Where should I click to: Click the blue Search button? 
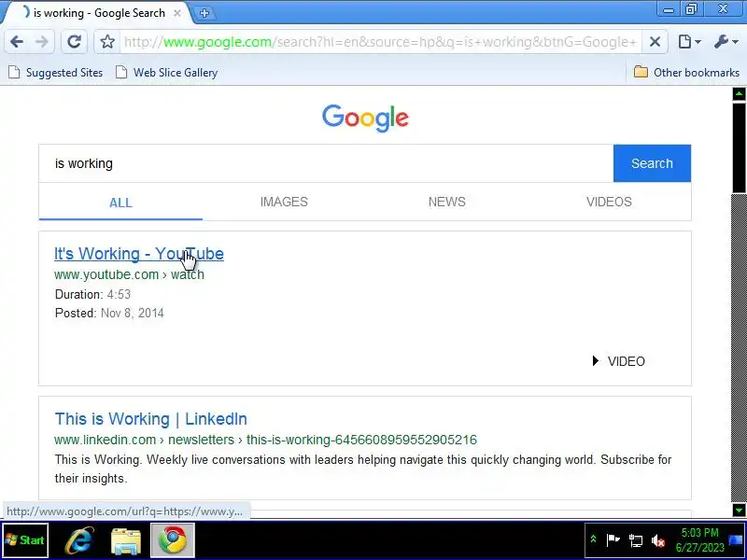coord(652,163)
